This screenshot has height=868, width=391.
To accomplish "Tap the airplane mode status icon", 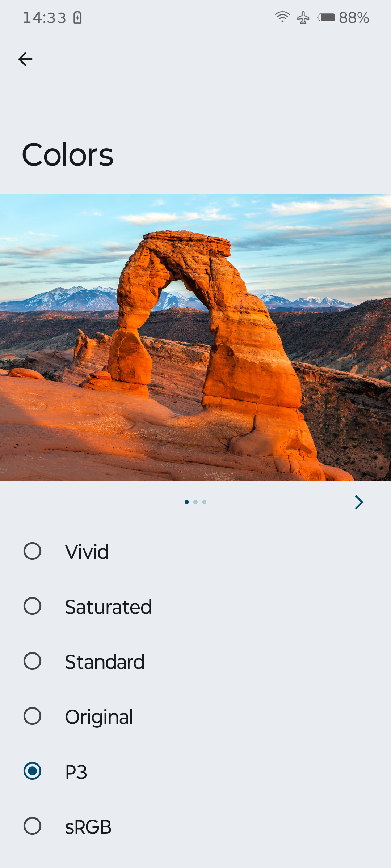I will click(303, 17).
